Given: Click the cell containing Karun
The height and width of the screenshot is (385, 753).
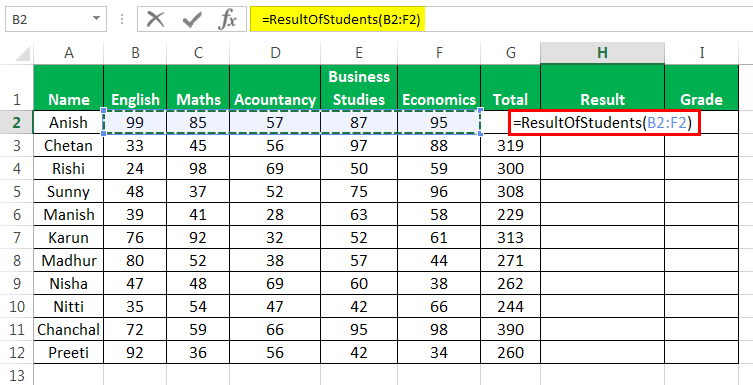Looking at the screenshot, I should tap(69, 238).
